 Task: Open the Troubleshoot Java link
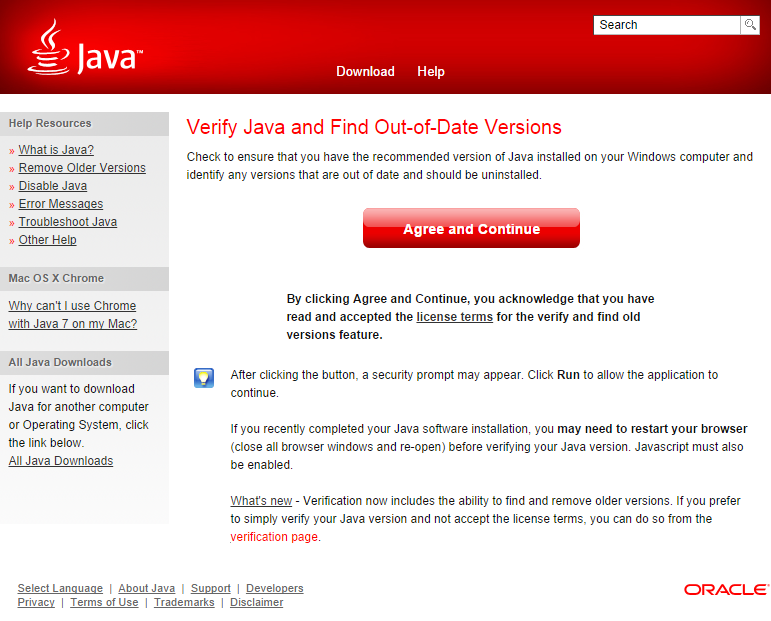click(x=68, y=222)
